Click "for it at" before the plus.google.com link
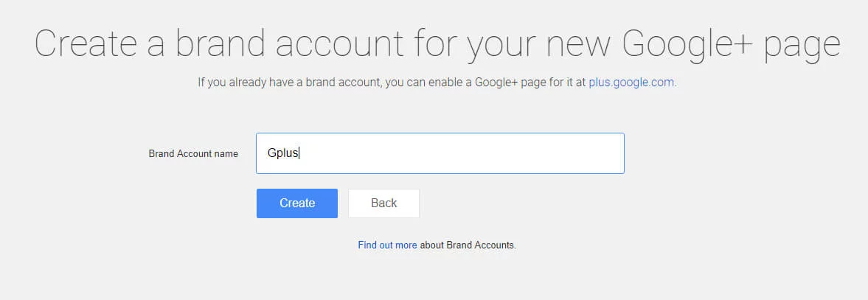 pyautogui.click(x=566, y=83)
